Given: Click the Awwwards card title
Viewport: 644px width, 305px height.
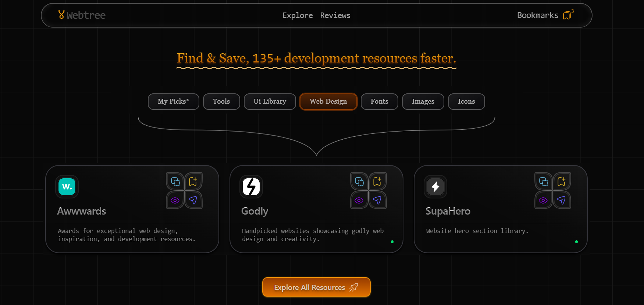Looking at the screenshot, I should tap(82, 211).
